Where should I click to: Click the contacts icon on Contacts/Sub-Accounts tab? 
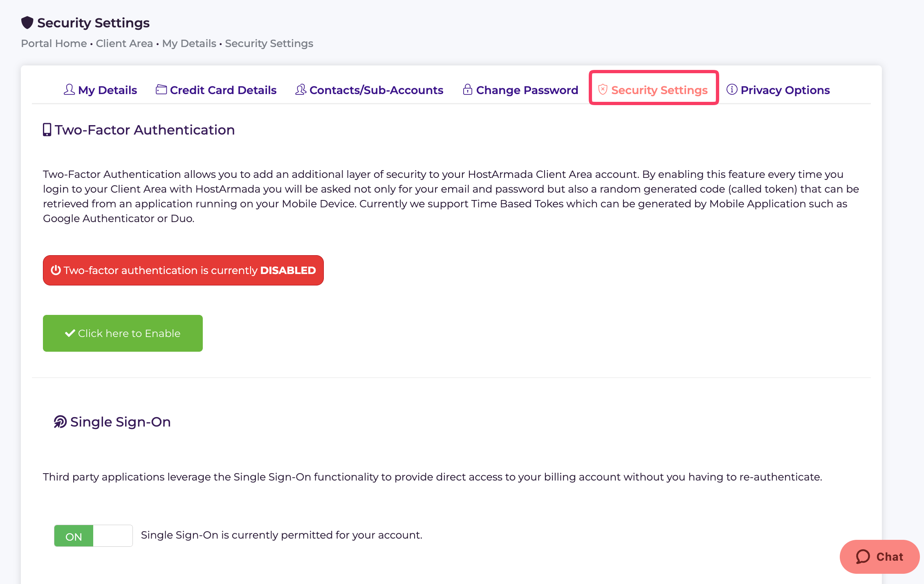[301, 90]
